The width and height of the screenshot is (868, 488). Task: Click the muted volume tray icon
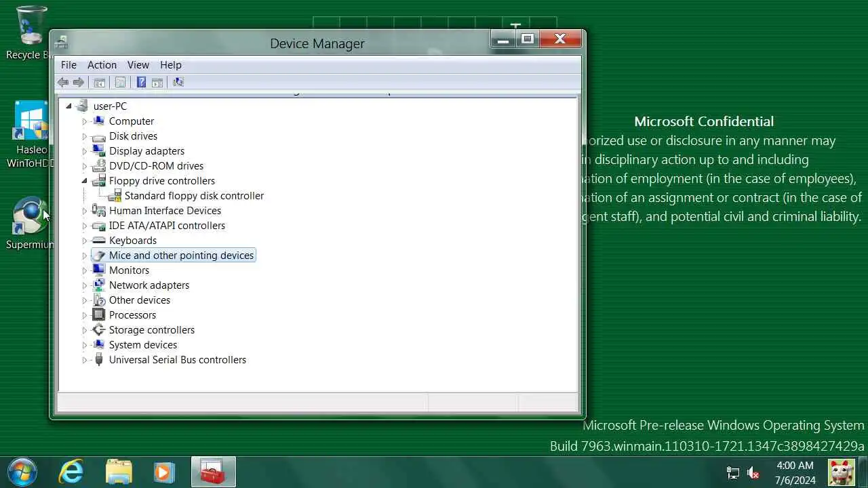[x=753, y=472]
